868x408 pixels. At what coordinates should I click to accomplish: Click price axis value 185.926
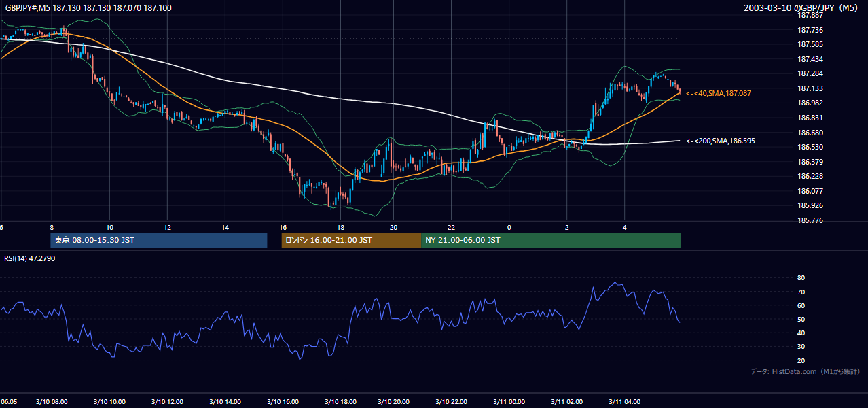(810, 205)
